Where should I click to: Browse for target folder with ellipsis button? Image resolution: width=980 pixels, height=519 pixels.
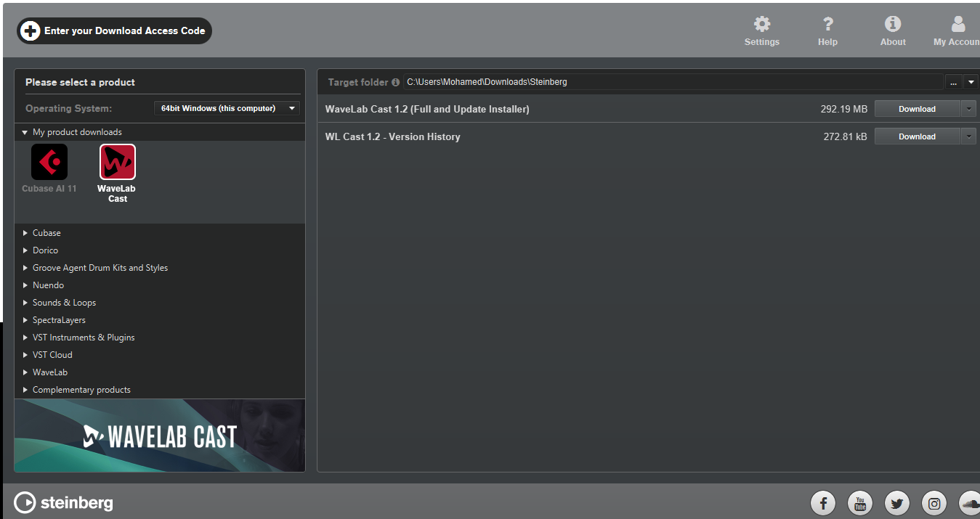[953, 82]
